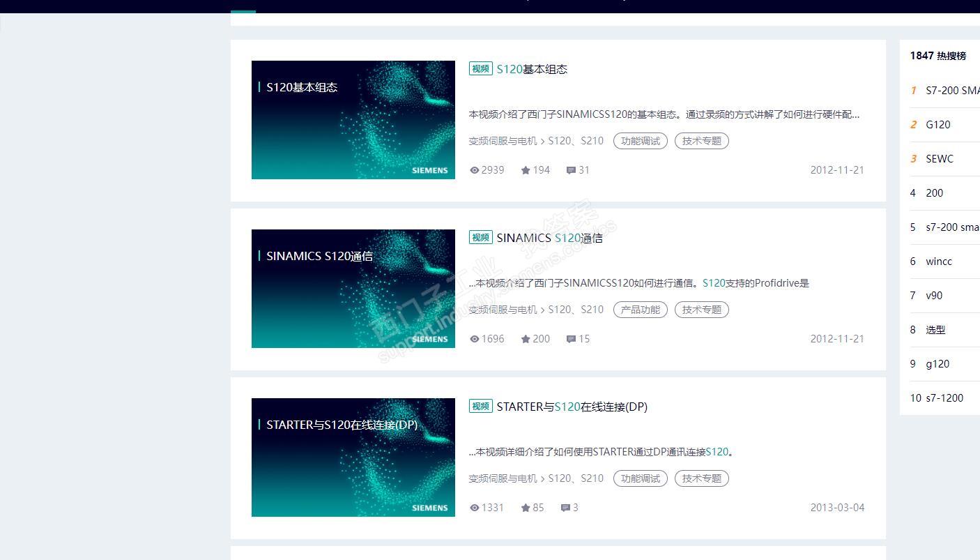Click hot search item v90
Screen dimensions: 980x560
(x=934, y=296)
